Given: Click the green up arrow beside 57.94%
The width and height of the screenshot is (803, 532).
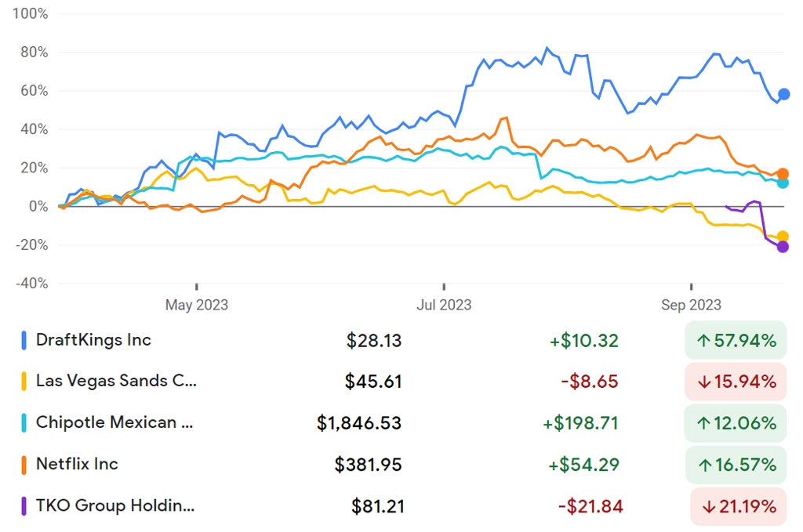Looking at the screenshot, I should click(x=703, y=341).
